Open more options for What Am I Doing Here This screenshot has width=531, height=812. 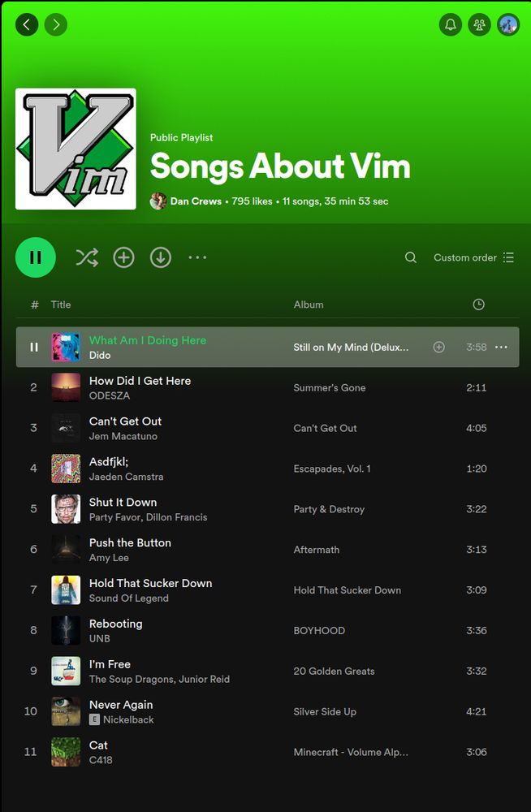tap(501, 347)
